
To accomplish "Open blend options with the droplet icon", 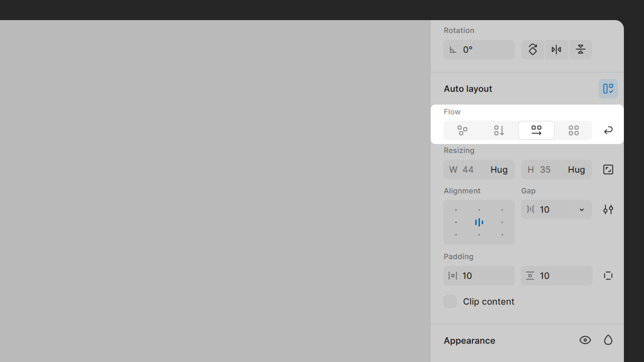I will [x=608, y=340].
